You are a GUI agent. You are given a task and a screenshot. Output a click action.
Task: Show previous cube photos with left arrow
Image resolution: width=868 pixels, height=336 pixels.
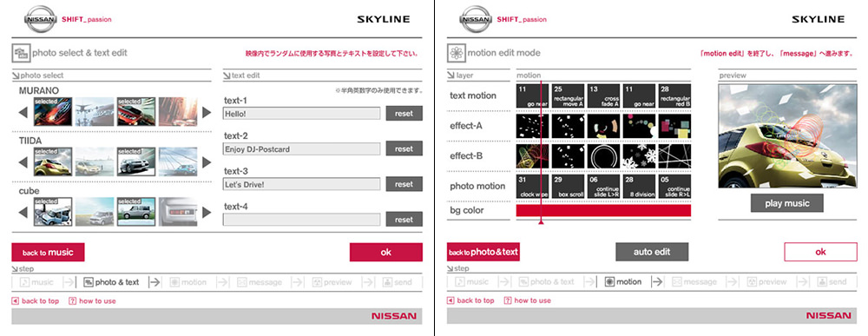click(x=23, y=213)
